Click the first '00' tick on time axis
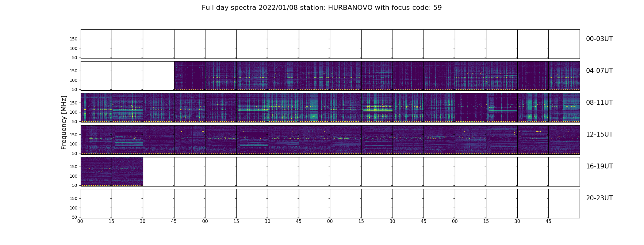This screenshot has height=245, width=644. (80, 221)
